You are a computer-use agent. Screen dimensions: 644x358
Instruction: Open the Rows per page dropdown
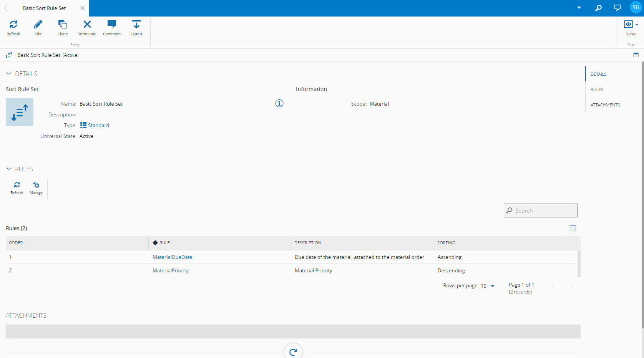pyautogui.click(x=492, y=286)
